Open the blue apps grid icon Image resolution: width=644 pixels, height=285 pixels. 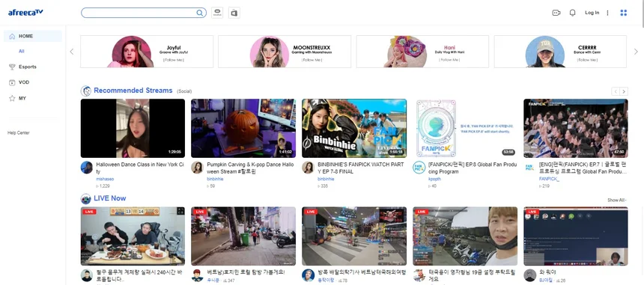tap(624, 13)
